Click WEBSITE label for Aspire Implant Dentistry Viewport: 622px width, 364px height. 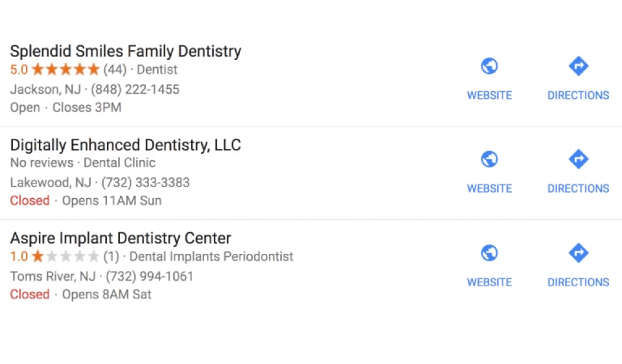(x=489, y=282)
